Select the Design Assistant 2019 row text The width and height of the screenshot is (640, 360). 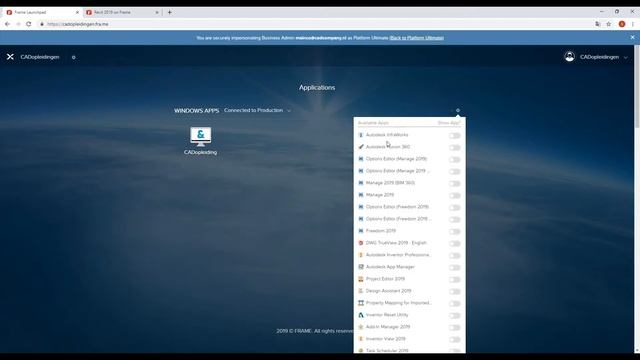tap(389, 291)
